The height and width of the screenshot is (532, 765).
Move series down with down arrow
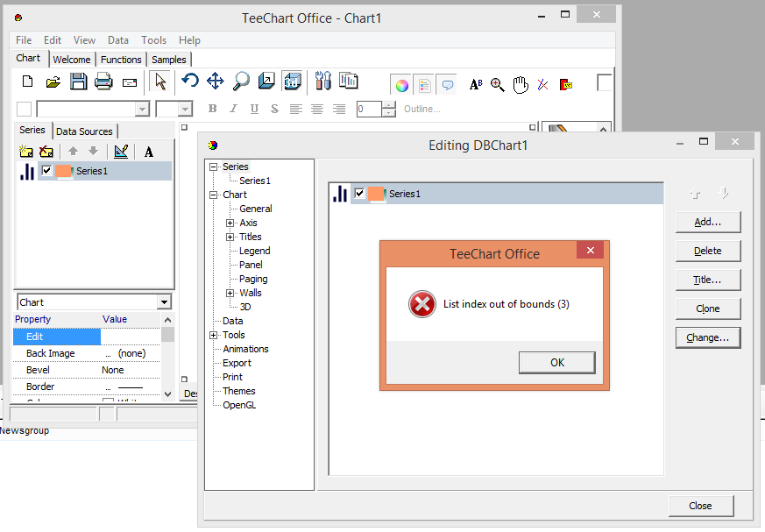click(x=93, y=152)
